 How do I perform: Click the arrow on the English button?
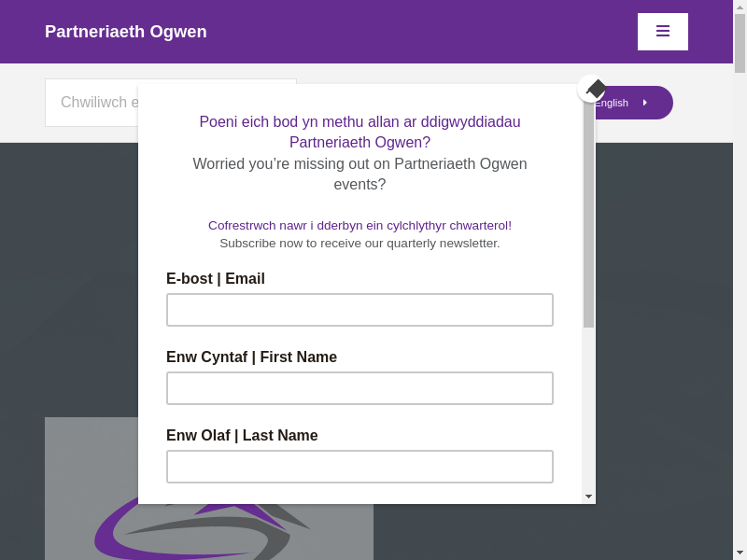point(644,103)
